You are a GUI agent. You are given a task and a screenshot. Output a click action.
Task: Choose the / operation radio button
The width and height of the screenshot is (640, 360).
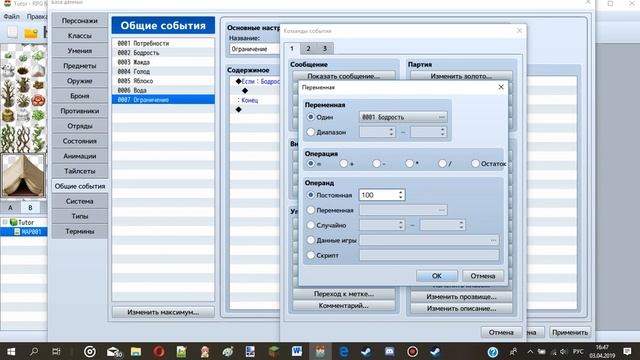[x=442, y=163]
